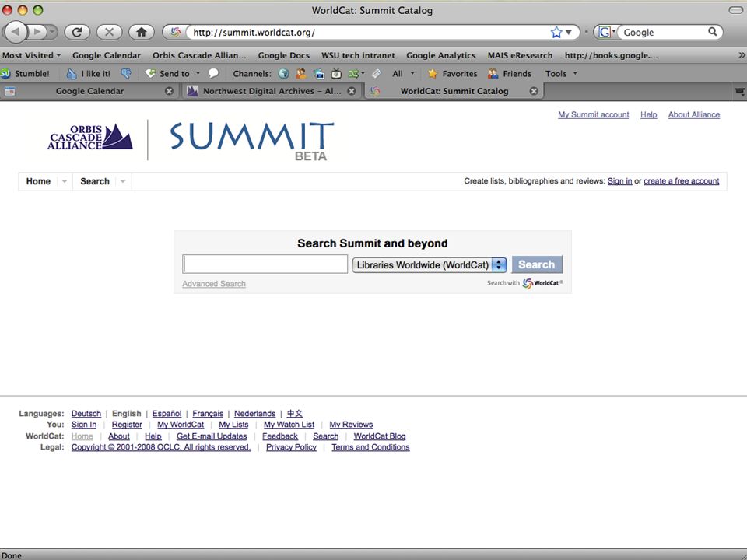Click the blue Search button

coord(537,264)
